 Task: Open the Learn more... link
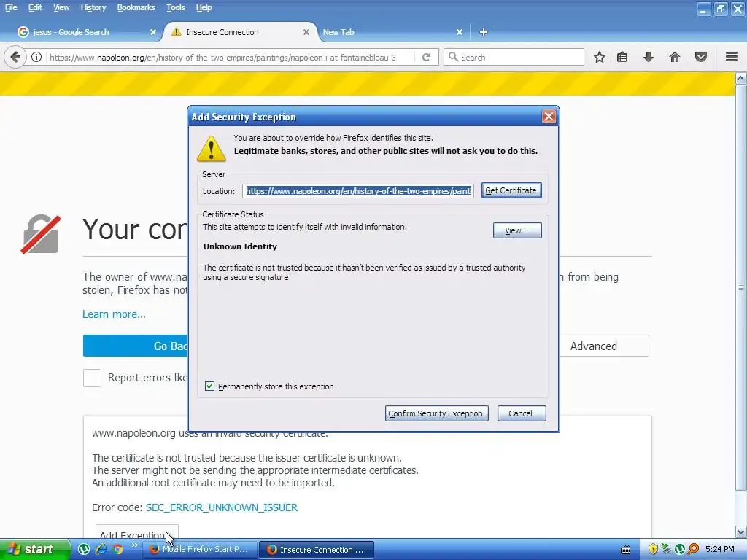click(114, 314)
